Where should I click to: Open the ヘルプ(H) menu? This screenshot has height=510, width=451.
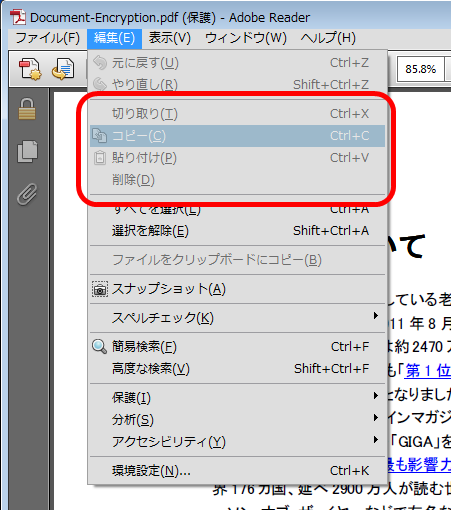click(328, 38)
